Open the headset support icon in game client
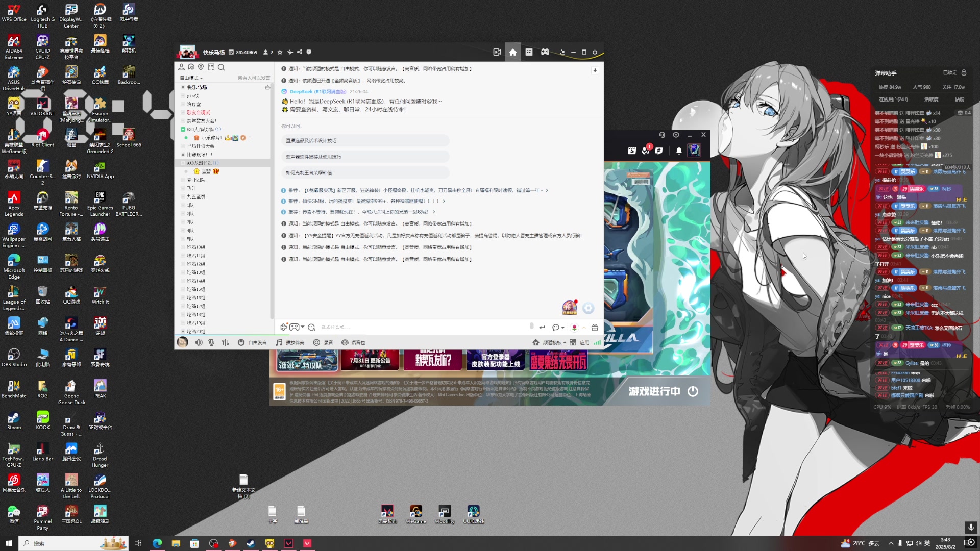This screenshot has height=551, width=980. tap(662, 135)
